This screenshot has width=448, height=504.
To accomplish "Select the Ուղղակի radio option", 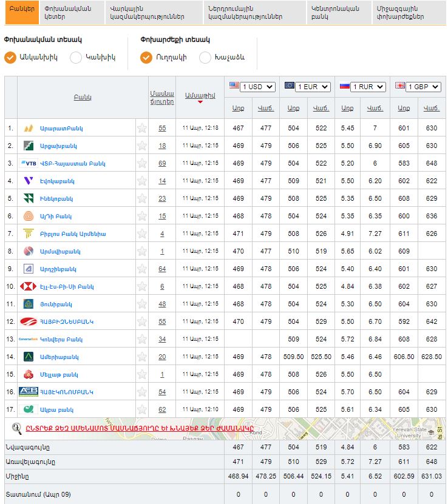I will 146,58.
